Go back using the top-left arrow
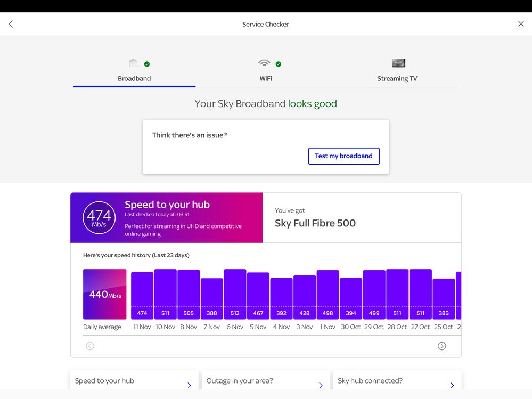532x399 pixels. pyautogui.click(x=11, y=24)
